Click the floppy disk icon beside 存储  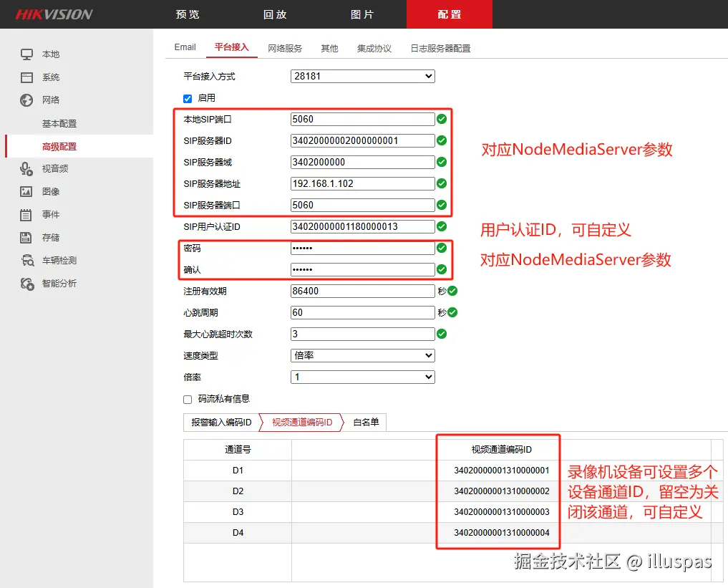[x=26, y=237]
